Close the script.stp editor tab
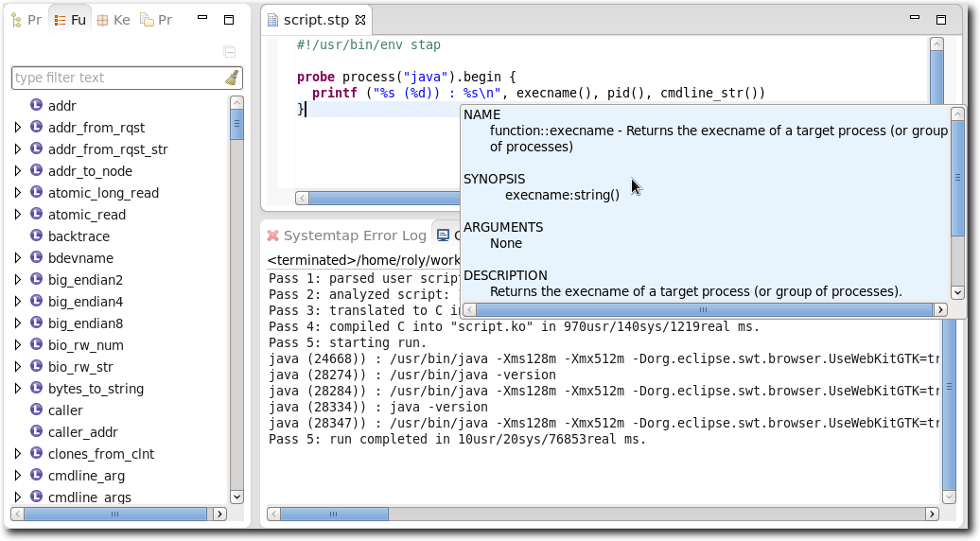The width and height of the screenshot is (980, 541). [x=360, y=20]
